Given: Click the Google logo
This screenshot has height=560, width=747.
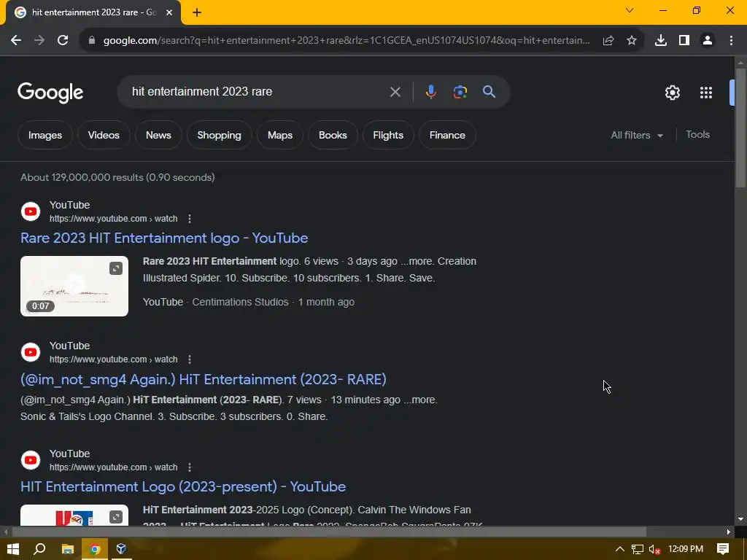Looking at the screenshot, I should 50,93.
